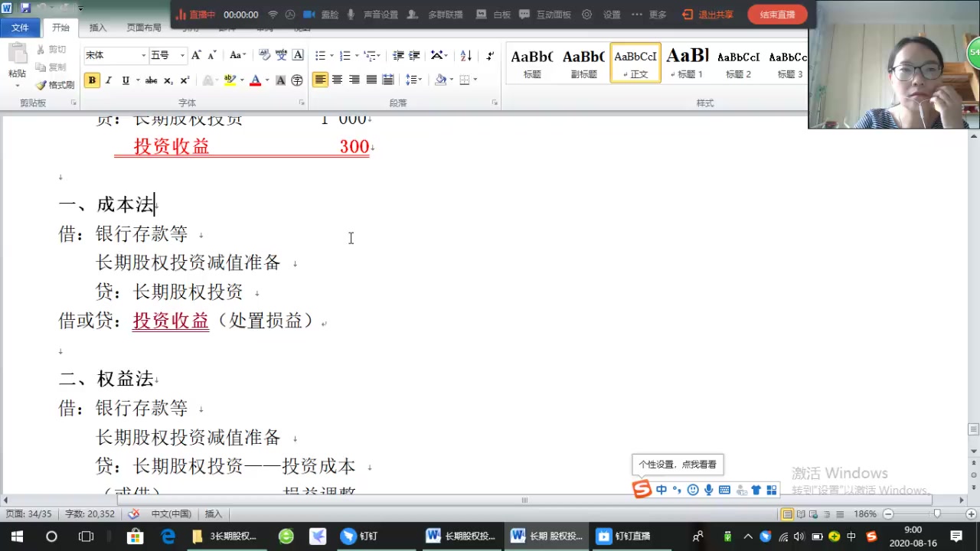Click the text highlight color swatch
The width and height of the screenshot is (980, 551).
[x=229, y=80]
